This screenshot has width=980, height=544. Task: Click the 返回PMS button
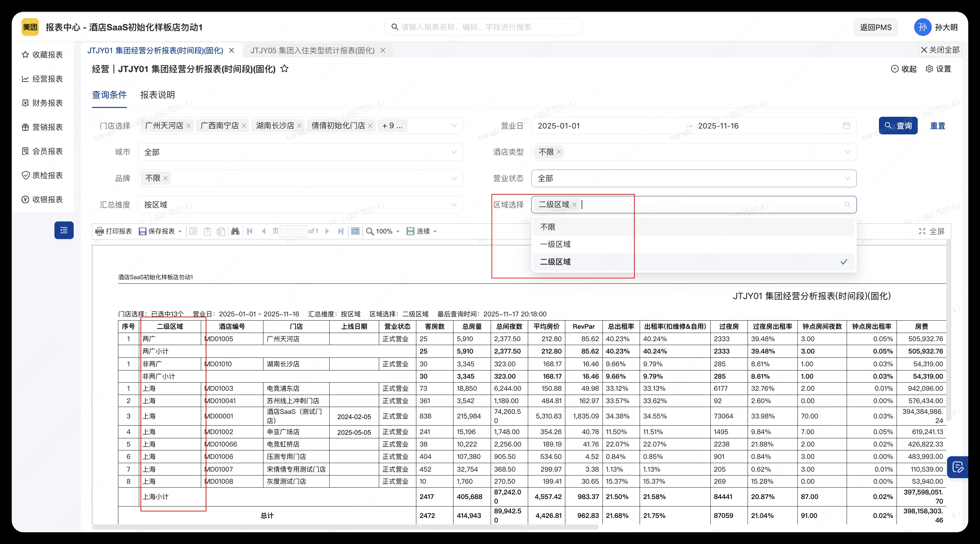(875, 27)
